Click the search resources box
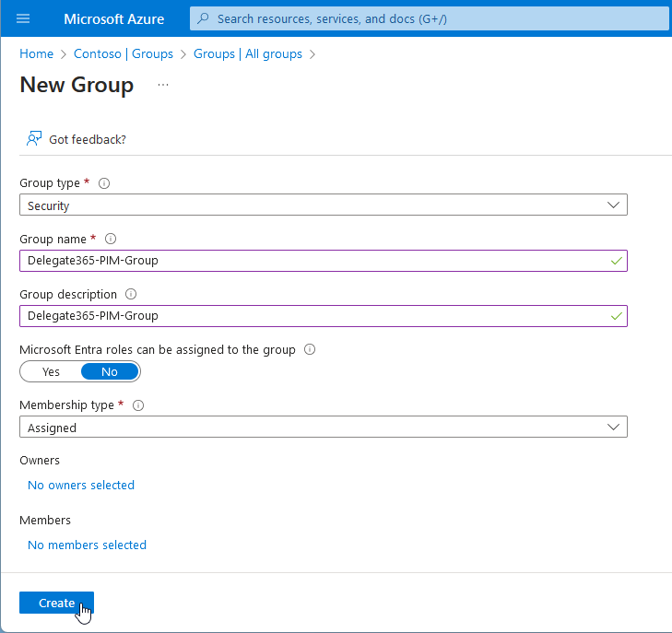 [x=429, y=18]
